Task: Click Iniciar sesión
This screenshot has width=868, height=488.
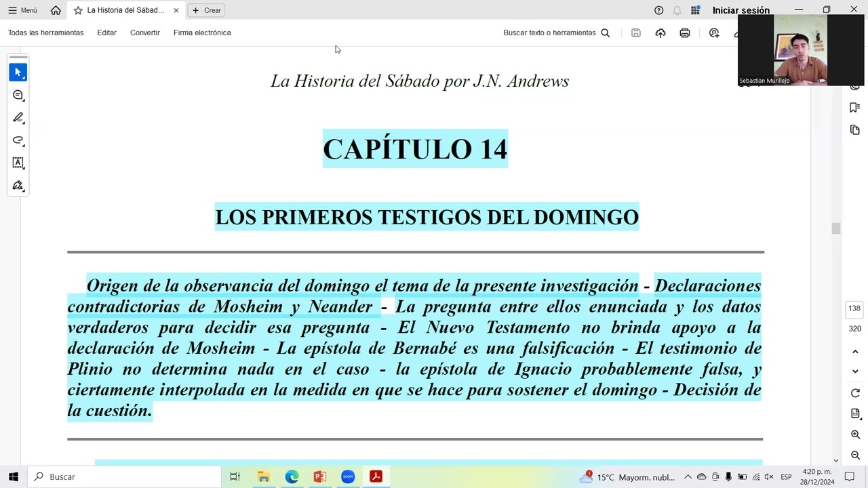Action: coord(741,10)
